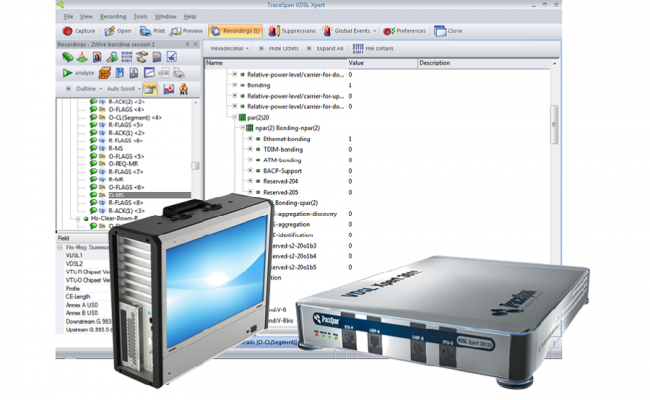Click the grayed-out printer icon beside Analyze
The image size is (650, 400).
[x=179, y=73]
